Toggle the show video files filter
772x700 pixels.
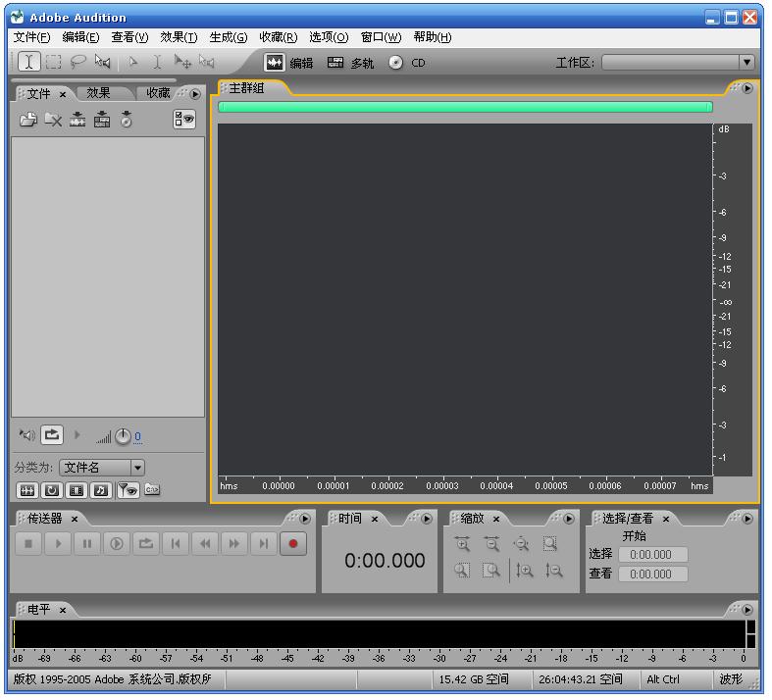pos(77,489)
